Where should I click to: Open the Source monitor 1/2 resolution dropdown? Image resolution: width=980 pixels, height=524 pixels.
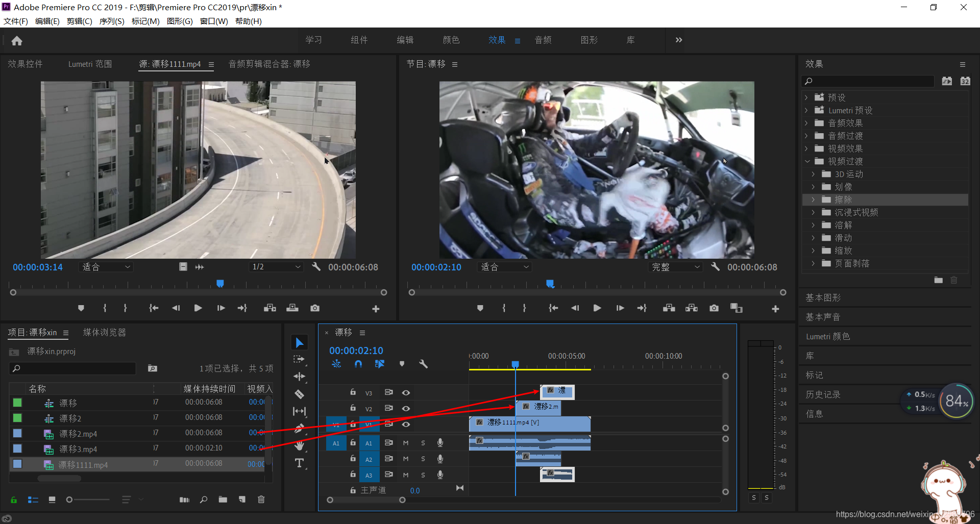pos(276,267)
